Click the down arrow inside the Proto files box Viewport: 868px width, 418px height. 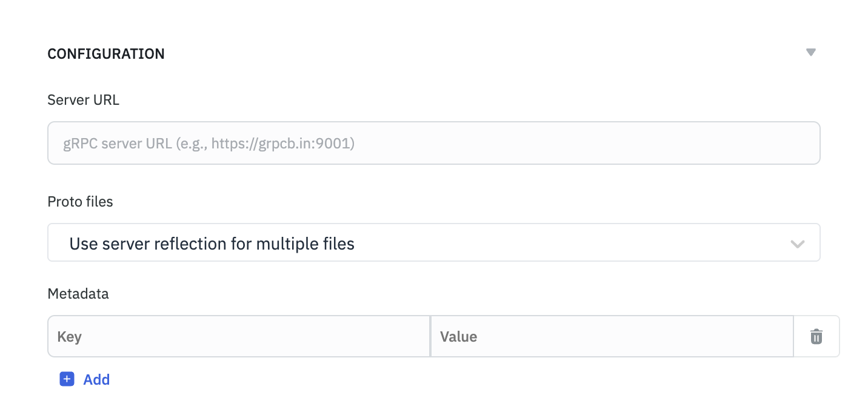pos(798,243)
